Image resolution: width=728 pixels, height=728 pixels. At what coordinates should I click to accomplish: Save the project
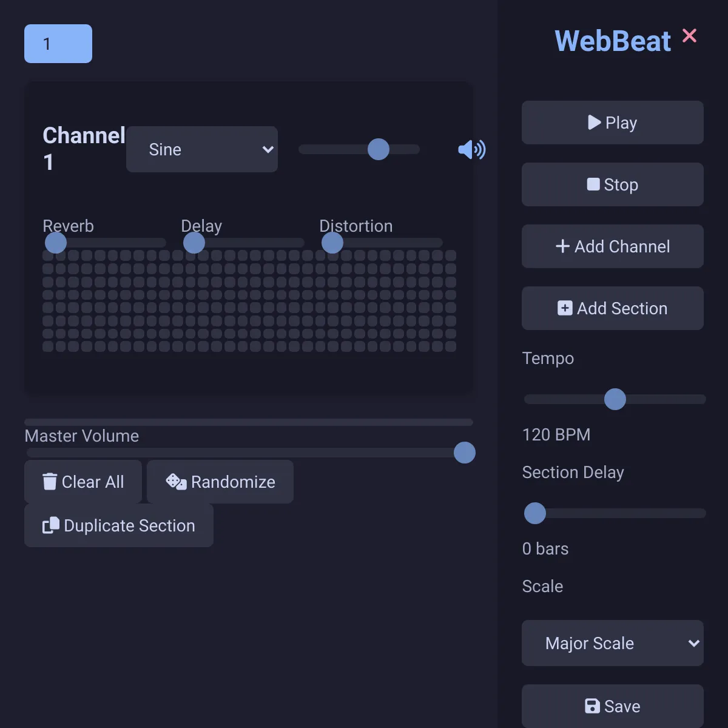point(613,706)
